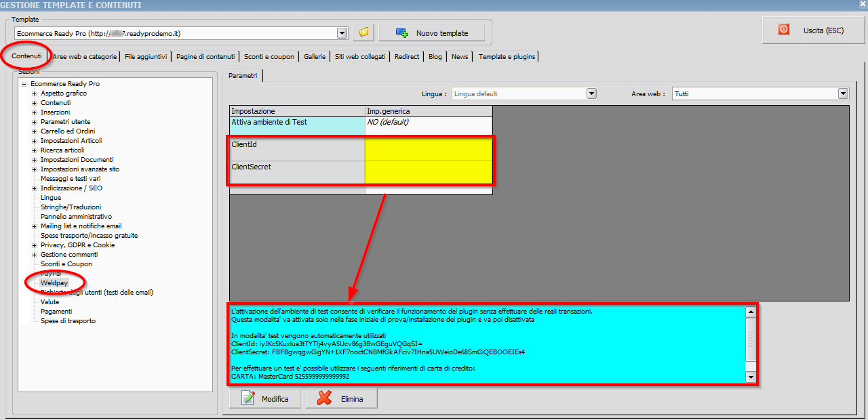Select the Sconti e coupon tab
This screenshot has width=868, height=420.
point(269,57)
